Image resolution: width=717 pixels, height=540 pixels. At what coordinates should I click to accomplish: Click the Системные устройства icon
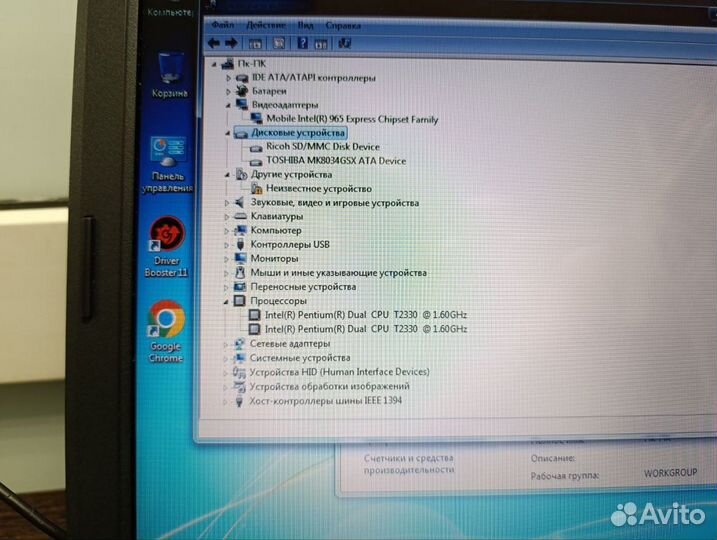[239, 358]
